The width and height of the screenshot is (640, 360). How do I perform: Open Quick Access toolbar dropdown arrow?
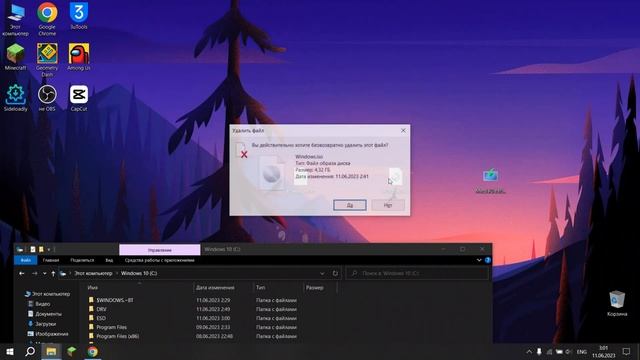coord(49,249)
